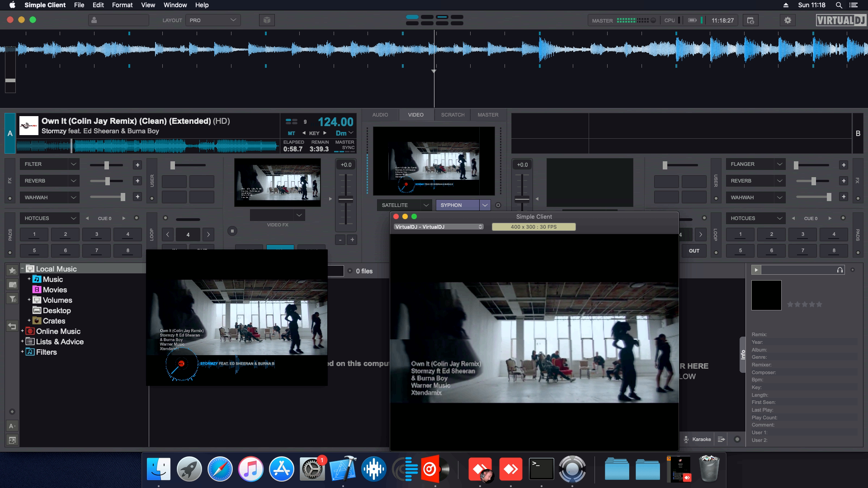This screenshot has width=868, height=488.
Task: Toggle the dot beside Karaoke options
Action: tap(737, 439)
